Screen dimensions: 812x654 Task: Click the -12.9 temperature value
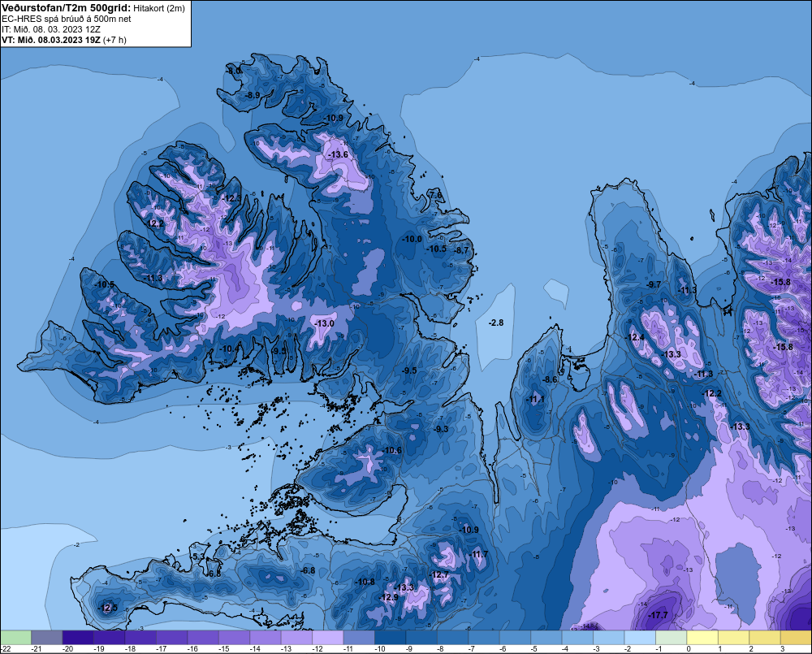coord(389,597)
